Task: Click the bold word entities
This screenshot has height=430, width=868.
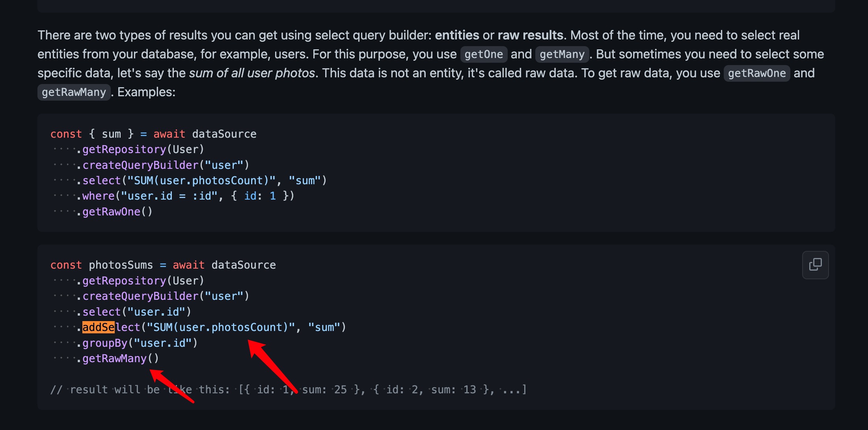Action: tap(457, 36)
